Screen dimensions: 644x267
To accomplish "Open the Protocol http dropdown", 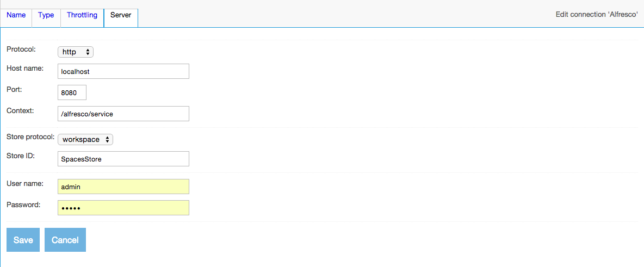I will pyautogui.click(x=76, y=52).
